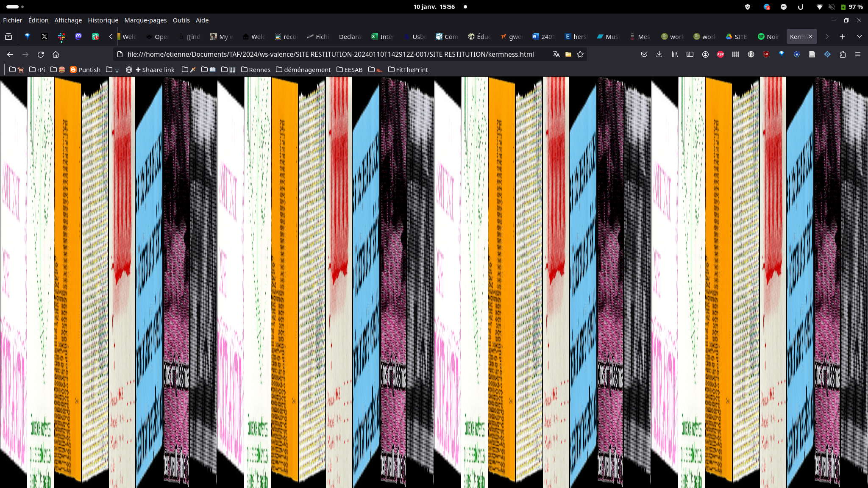Click the Shaare link bookmark
The image size is (868, 488).
(155, 69)
